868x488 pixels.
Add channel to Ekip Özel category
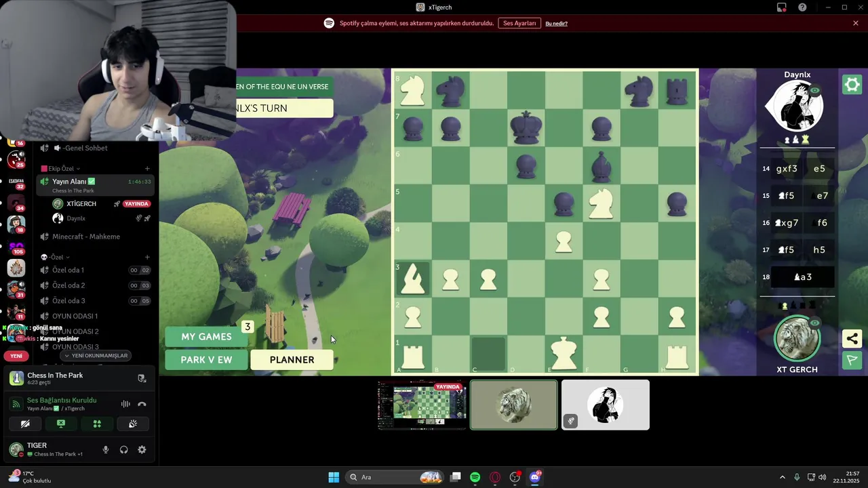[147, 169]
